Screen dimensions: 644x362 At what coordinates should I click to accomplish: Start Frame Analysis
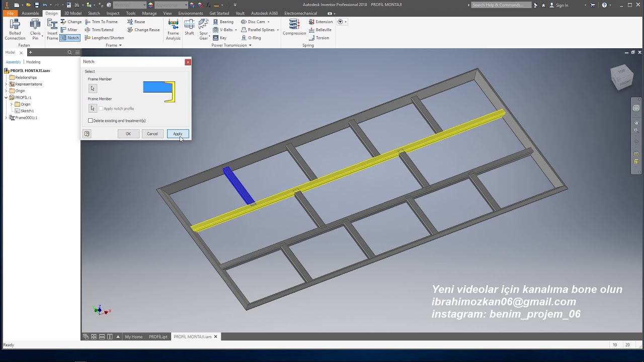tap(173, 30)
